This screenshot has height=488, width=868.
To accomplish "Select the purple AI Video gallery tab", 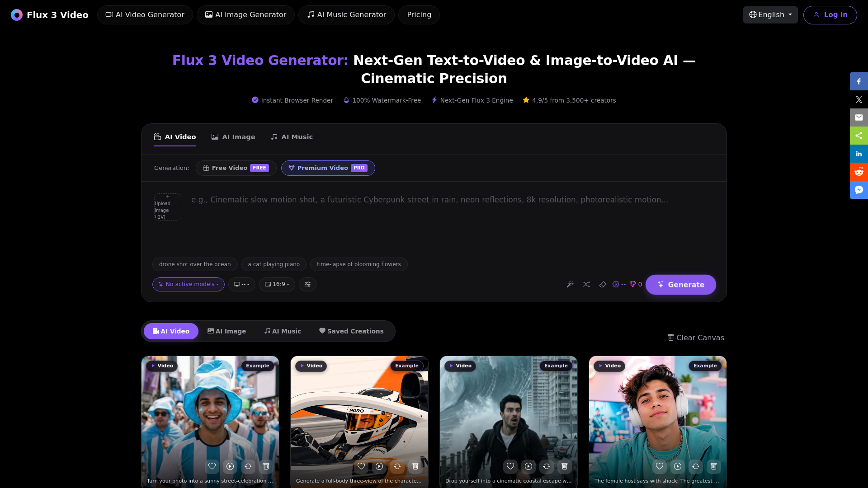I will tap(171, 331).
